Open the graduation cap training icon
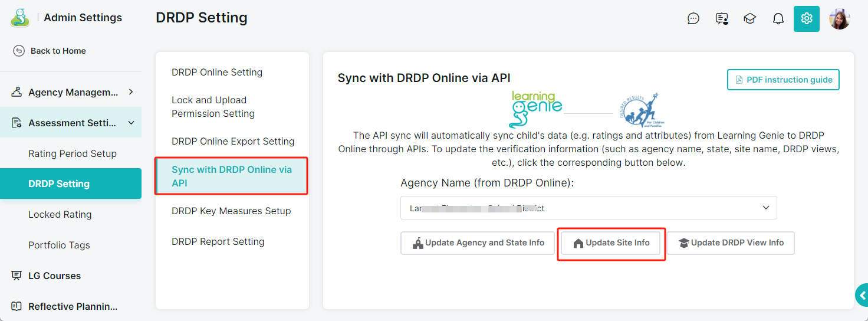This screenshot has height=321, width=868. (x=750, y=19)
